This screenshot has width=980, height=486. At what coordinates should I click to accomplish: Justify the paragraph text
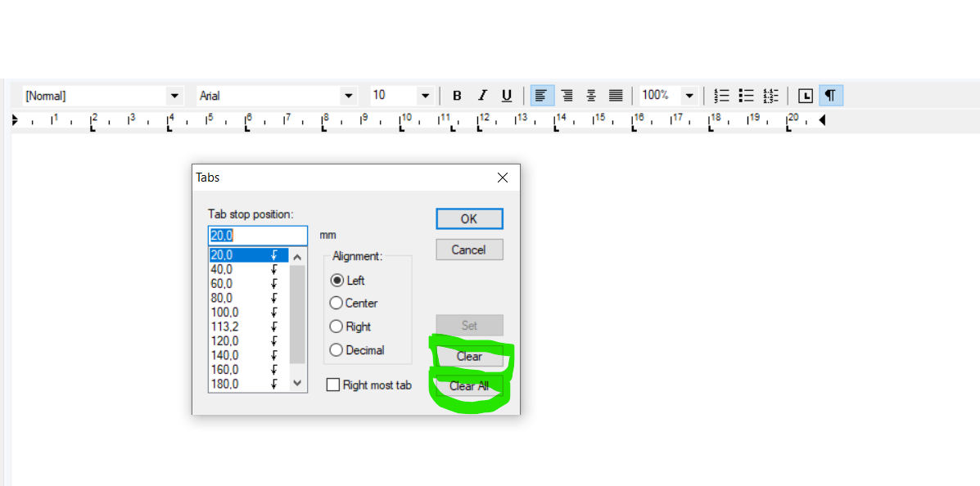[x=616, y=96]
